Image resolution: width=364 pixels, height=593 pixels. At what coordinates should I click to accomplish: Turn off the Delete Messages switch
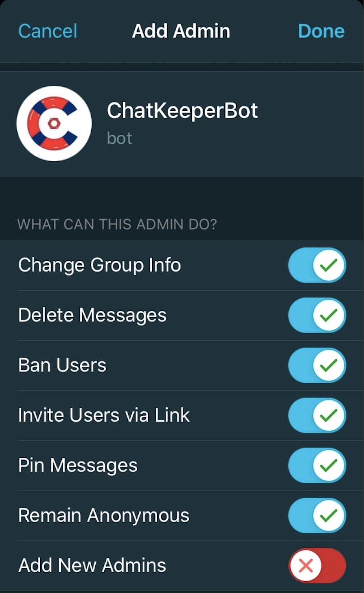[317, 315]
